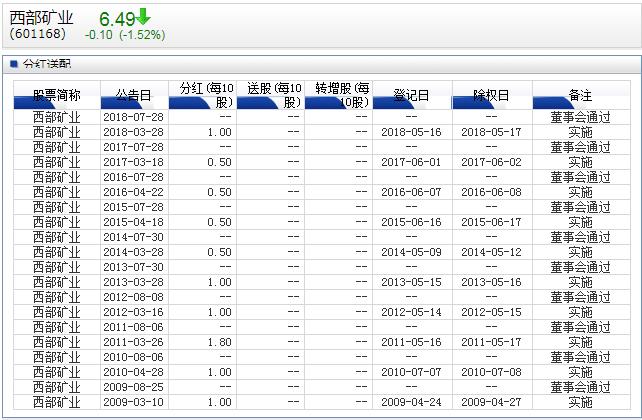Select announcement date 2018-03-28

pos(133,132)
